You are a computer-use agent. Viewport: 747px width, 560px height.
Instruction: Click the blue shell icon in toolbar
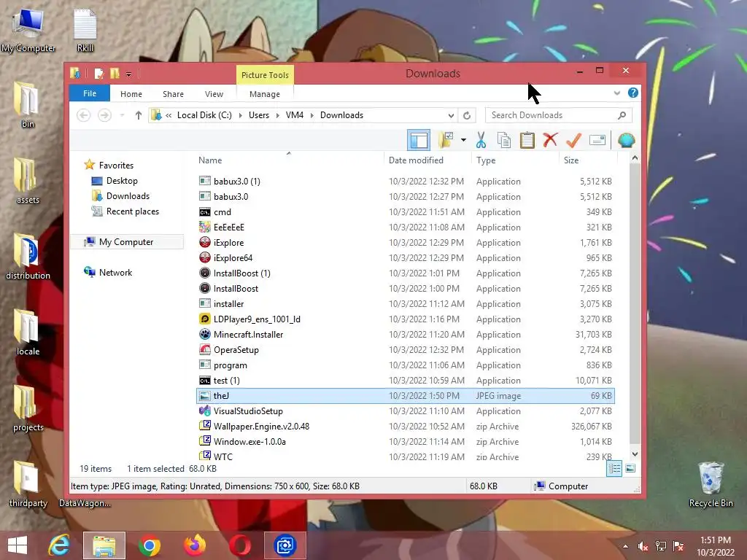(x=626, y=141)
